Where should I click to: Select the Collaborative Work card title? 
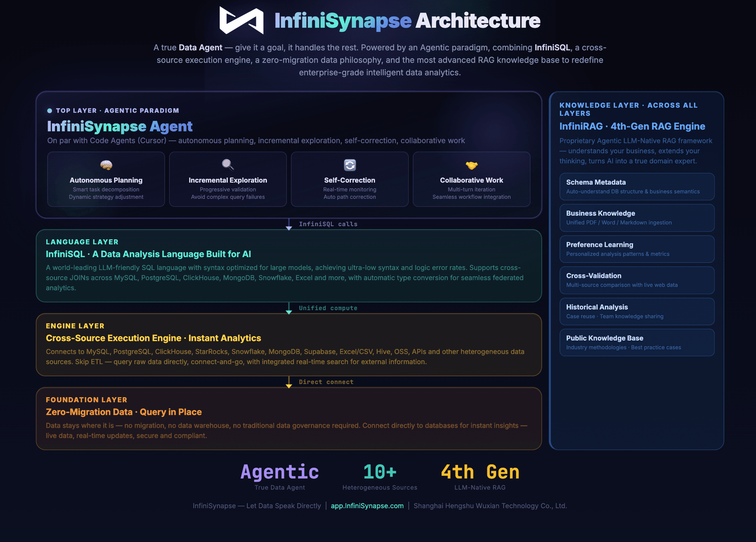(x=471, y=180)
